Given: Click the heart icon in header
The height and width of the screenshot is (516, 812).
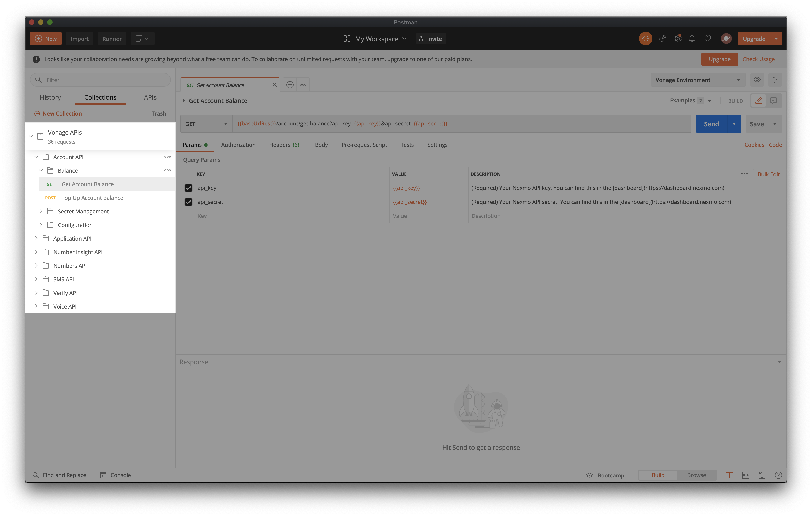Looking at the screenshot, I should (x=708, y=39).
